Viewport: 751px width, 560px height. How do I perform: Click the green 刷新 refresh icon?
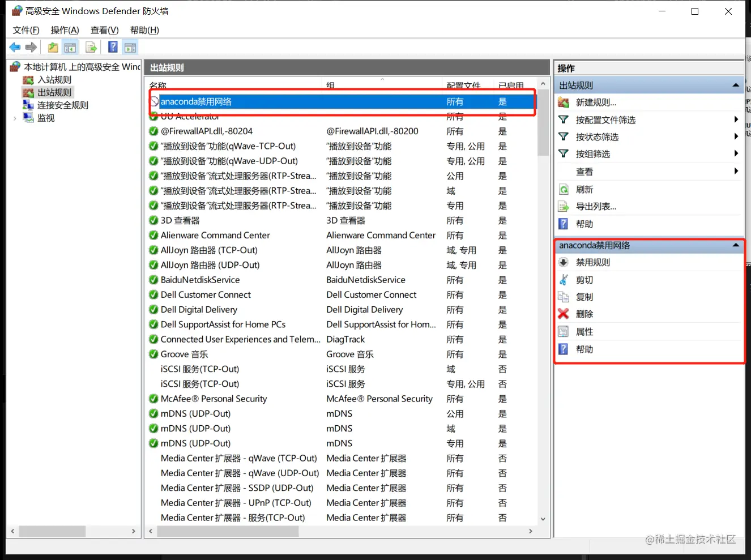tap(564, 190)
